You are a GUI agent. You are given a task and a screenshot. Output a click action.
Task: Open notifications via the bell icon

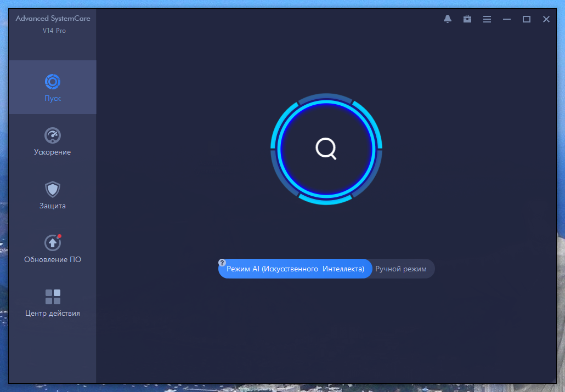click(x=448, y=19)
